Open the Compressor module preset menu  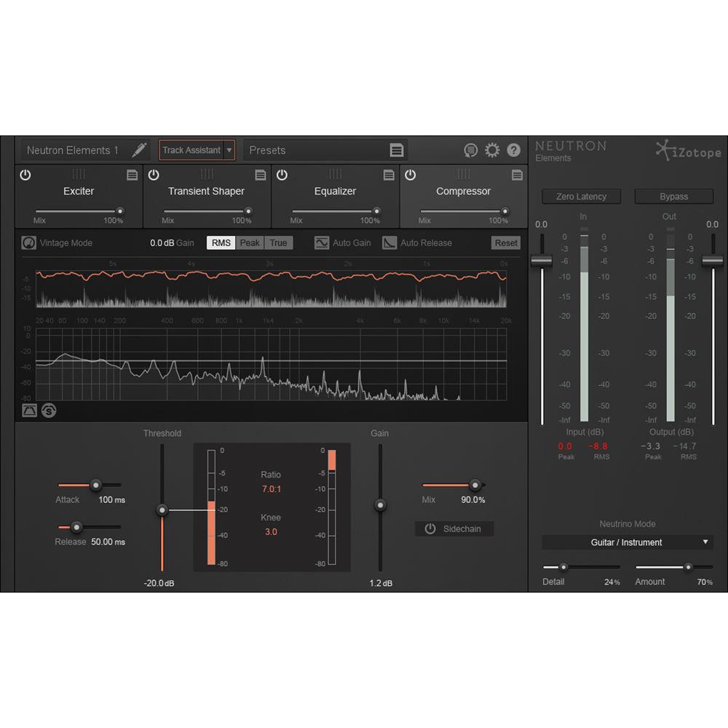click(516, 175)
